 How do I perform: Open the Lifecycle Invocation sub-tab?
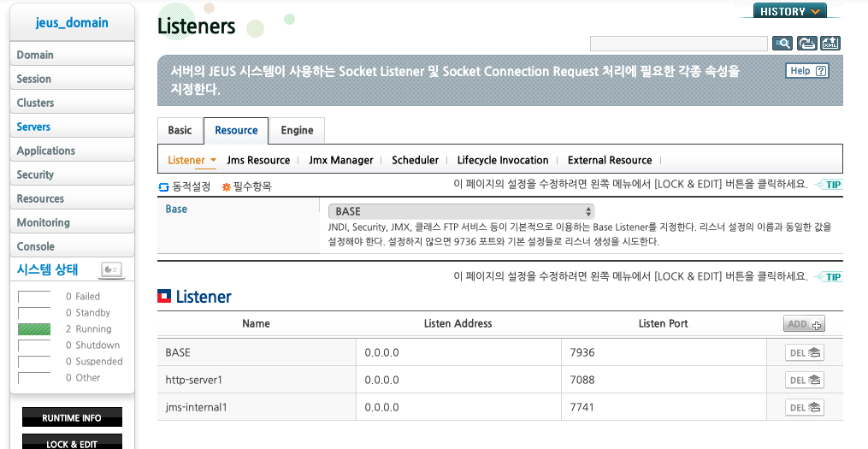pyautogui.click(x=503, y=160)
